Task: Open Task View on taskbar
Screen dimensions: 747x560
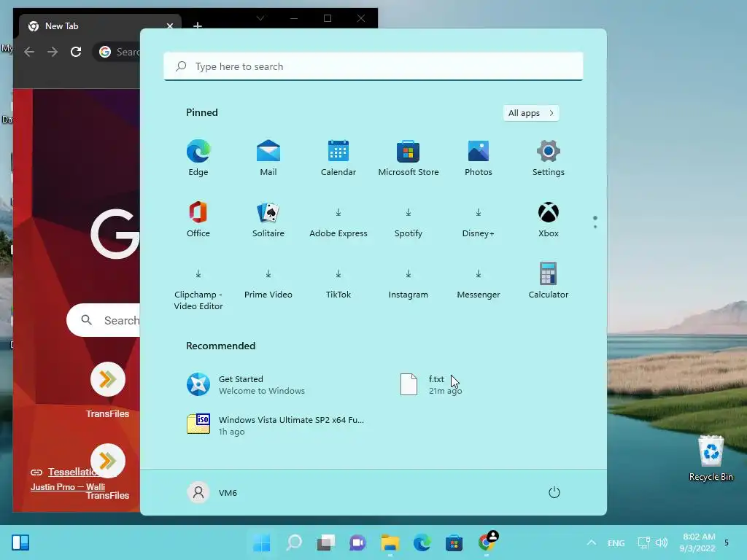Action: coord(326,542)
